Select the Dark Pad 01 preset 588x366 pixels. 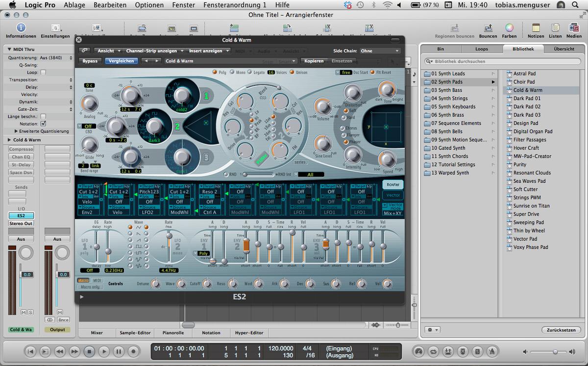tap(527, 98)
